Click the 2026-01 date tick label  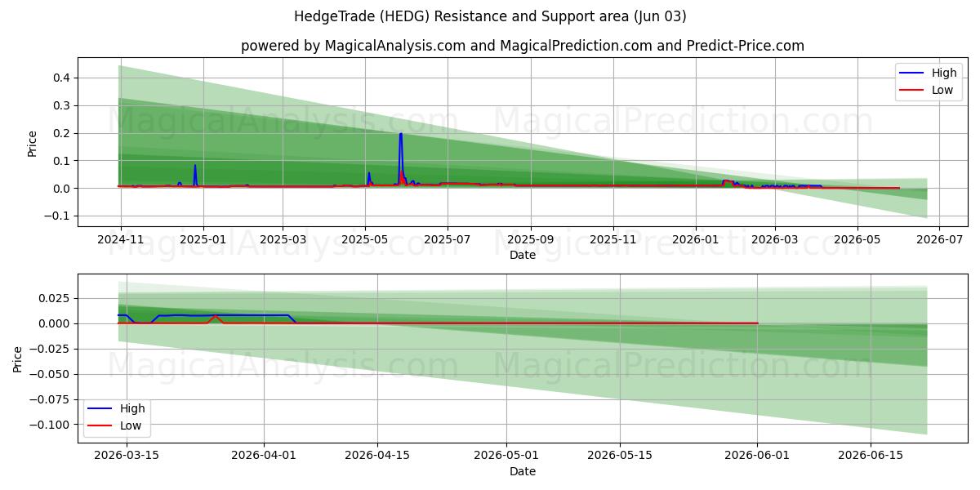tap(695, 240)
